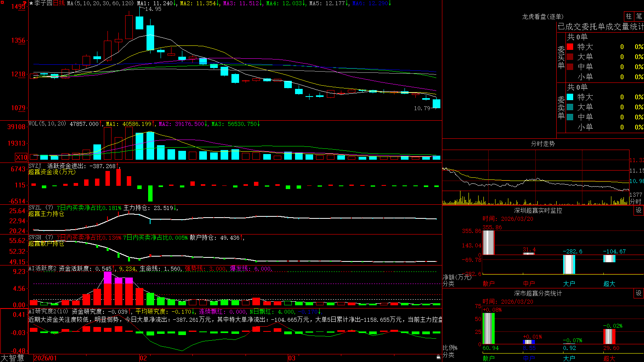644x362 pixels.
Task: Click the 日线 period label
Action: (59, 3)
